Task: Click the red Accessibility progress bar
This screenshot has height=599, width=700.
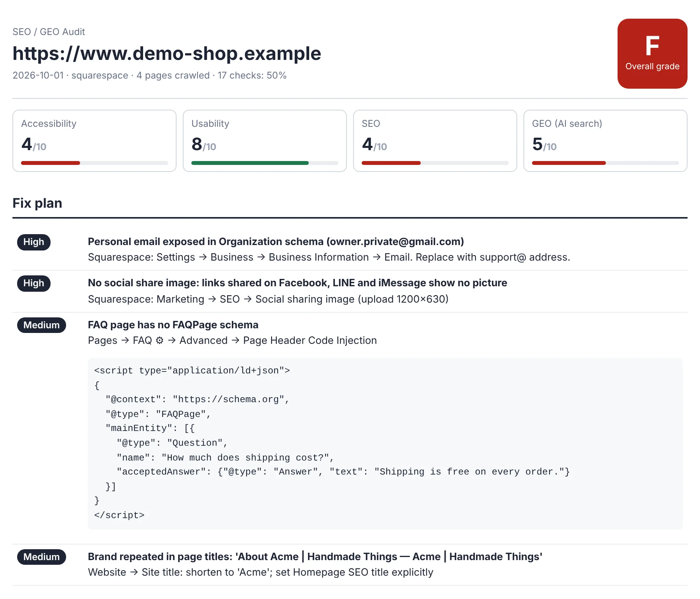Action: pos(51,163)
